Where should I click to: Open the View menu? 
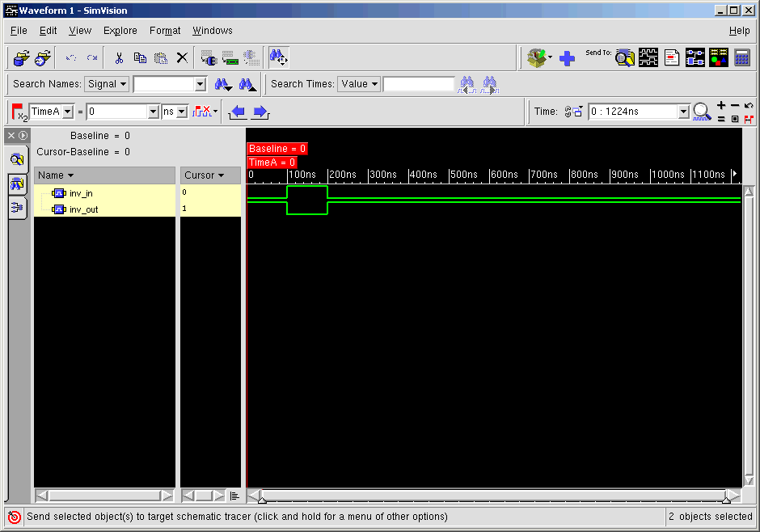[80, 31]
